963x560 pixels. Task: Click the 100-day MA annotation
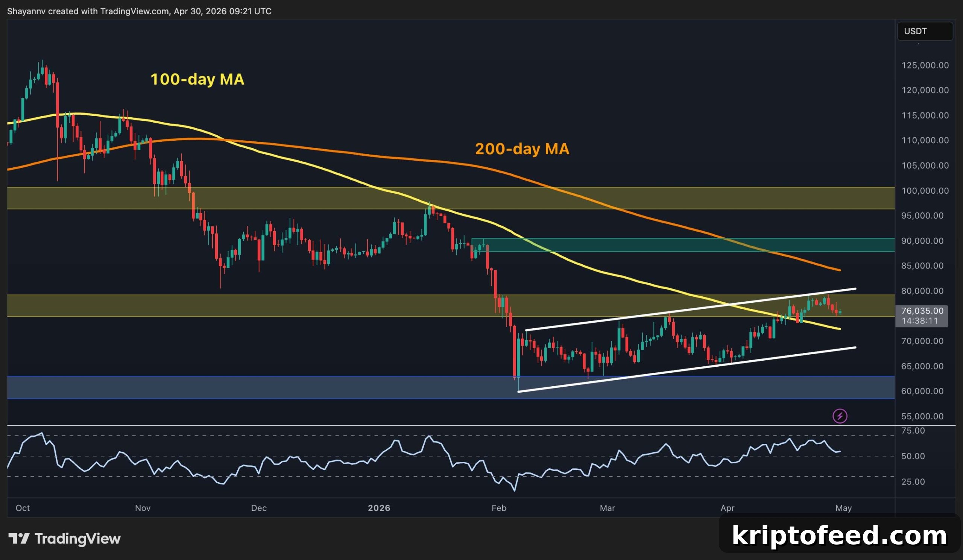[197, 79]
